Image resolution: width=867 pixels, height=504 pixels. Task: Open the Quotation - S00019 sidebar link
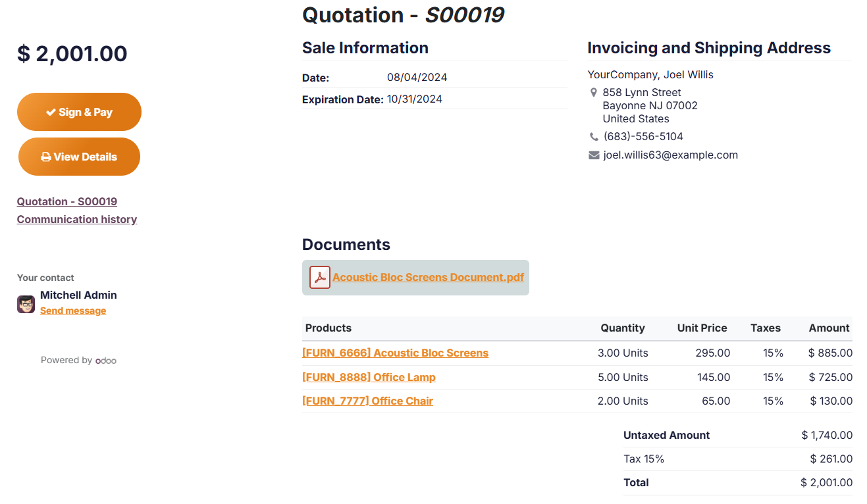coord(67,201)
